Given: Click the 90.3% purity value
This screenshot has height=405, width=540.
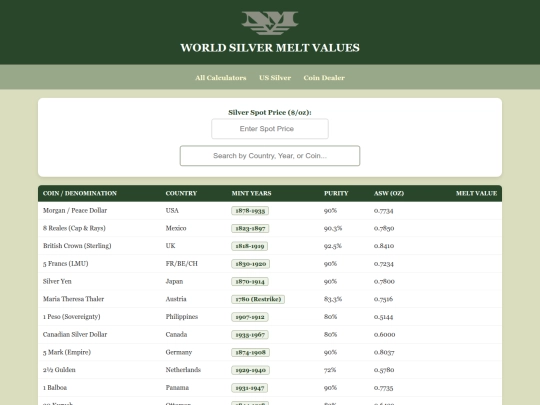Looking at the screenshot, I should point(333,228).
